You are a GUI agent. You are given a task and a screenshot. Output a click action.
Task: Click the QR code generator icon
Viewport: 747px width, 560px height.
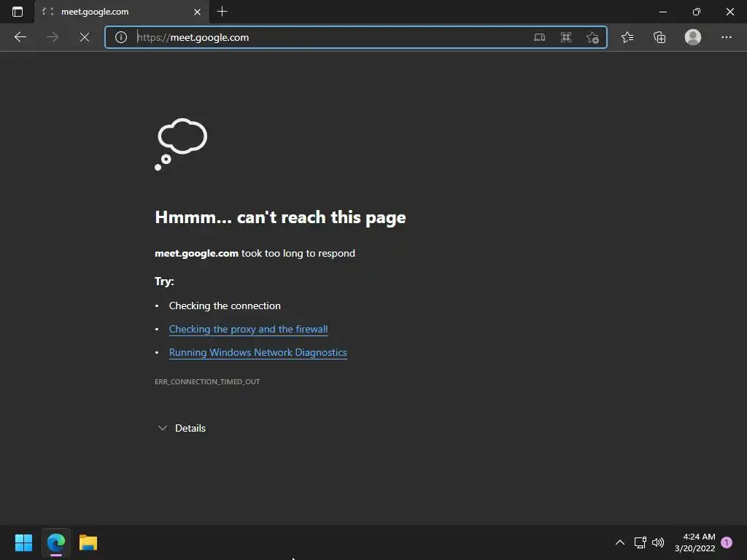point(566,37)
